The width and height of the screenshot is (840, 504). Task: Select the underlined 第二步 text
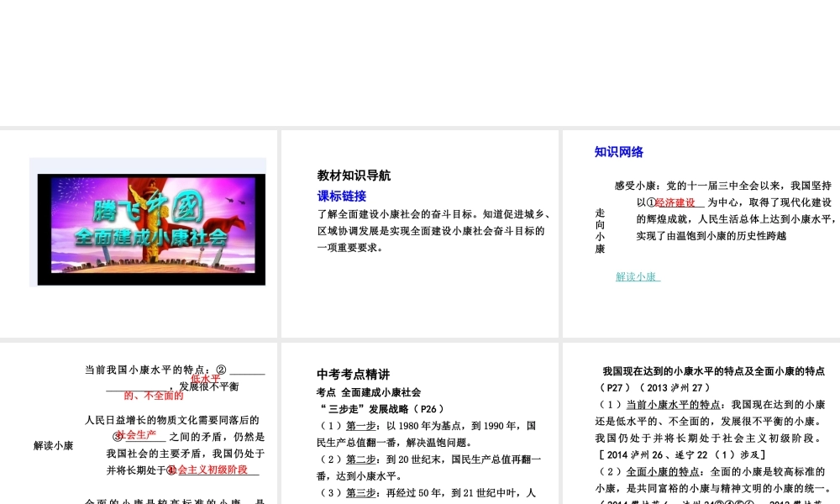coord(361,459)
